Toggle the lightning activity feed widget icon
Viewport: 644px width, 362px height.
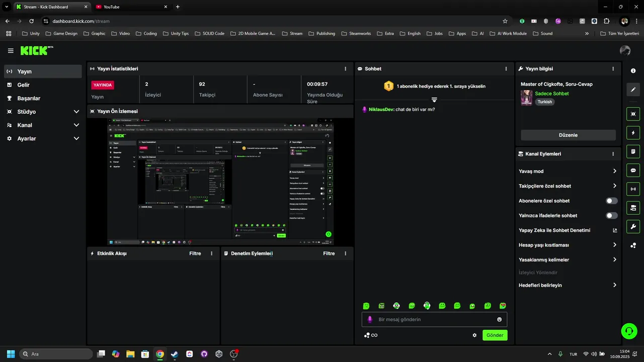tap(633, 133)
